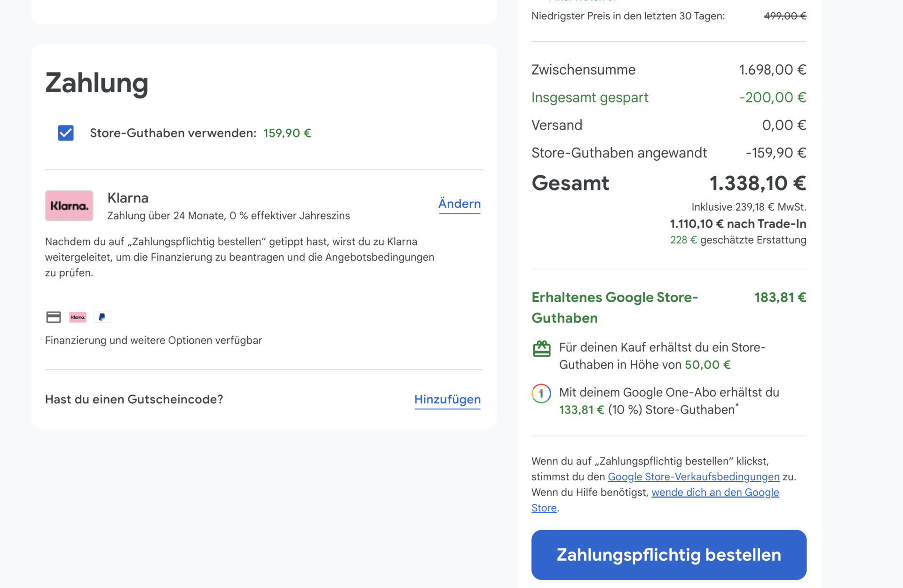Screen dimensions: 903x588
Task: Click the PayPal payment icon
Action: 102,317
